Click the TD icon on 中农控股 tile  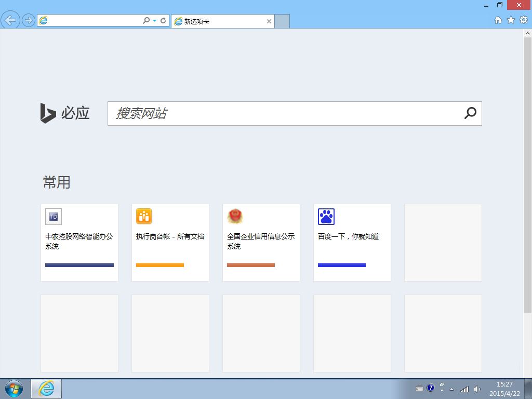[54, 217]
